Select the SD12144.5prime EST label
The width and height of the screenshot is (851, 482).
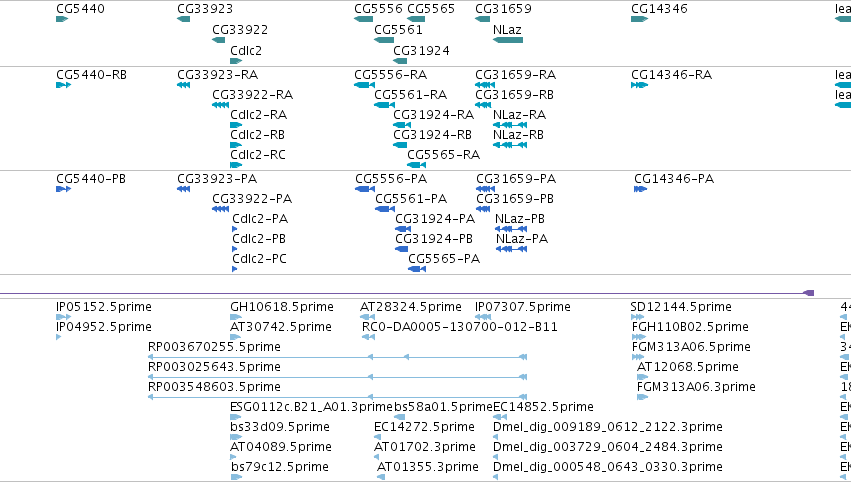pos(681,307)
